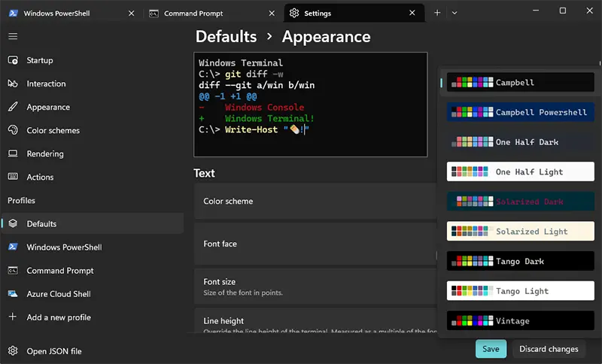Click the terminal preview pane
Screen dimensions: 602x364
tap(311, 105)
